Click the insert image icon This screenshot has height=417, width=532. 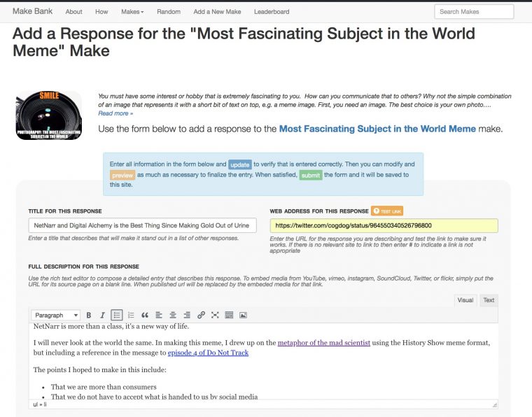click(x=243, y=316)
